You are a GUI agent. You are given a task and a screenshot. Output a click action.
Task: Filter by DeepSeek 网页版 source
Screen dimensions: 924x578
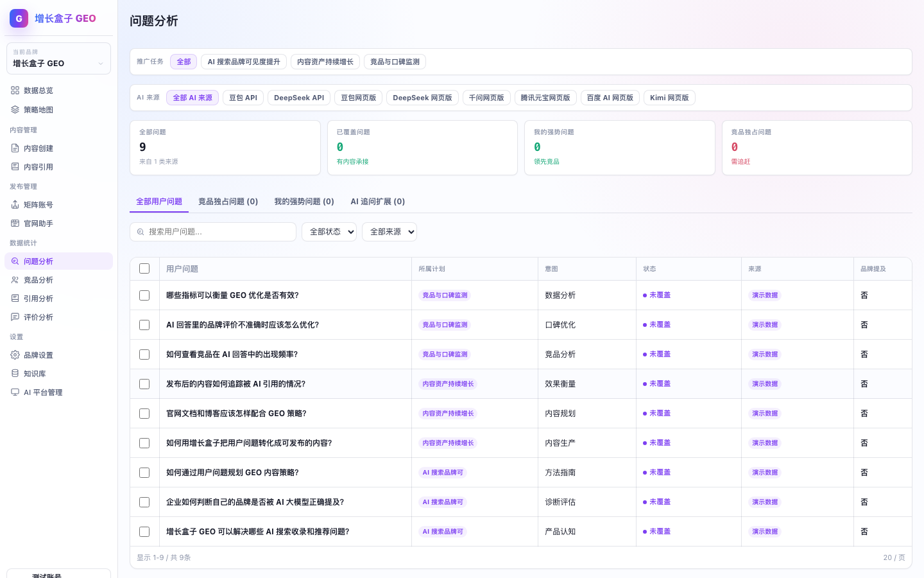click(422, 98)
